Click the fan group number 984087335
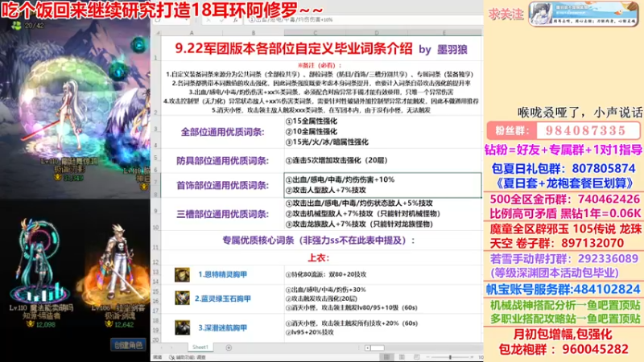The image size is (644, 362). pos(586,130)
